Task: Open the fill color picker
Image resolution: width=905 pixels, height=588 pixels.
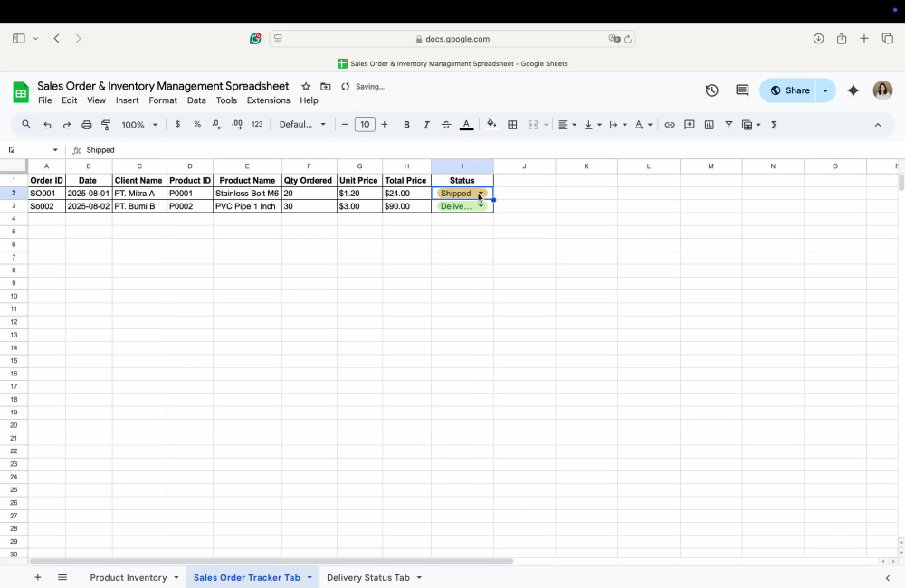Action: [491, 125]
